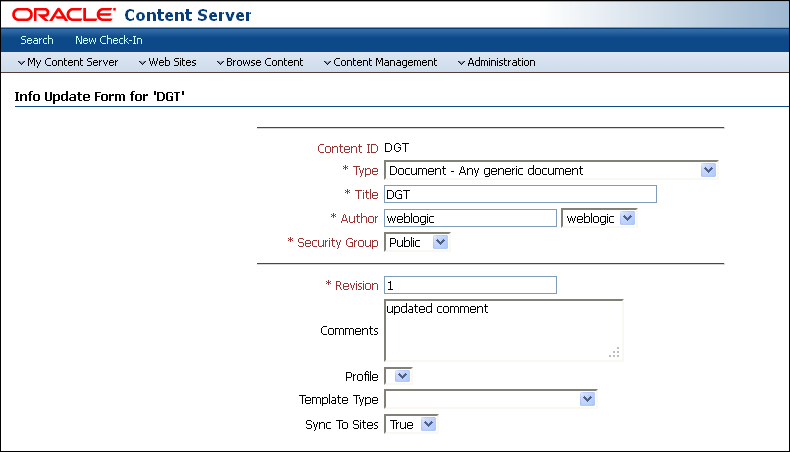Open the Sync To Sites dropdown
Viewport: 790px width, 452px height.
(x=411, y=424)
